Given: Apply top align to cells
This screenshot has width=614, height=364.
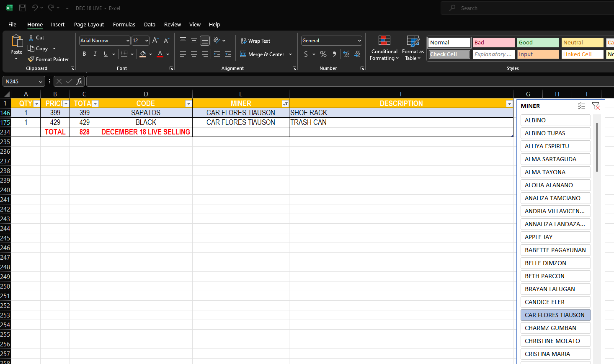Looking at the screenshot, I should point(183,41).
